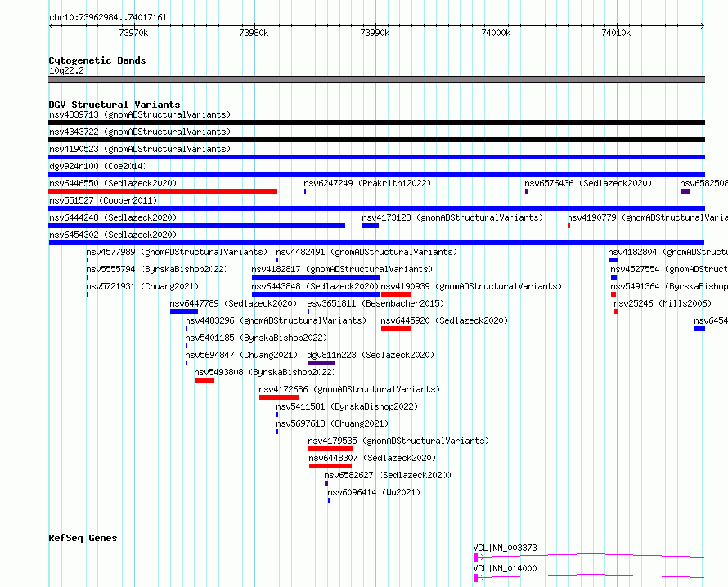Screen dimensions: 728x587
Task: Select the nsv4483296 gnomAD label
Action: (276, 320)
